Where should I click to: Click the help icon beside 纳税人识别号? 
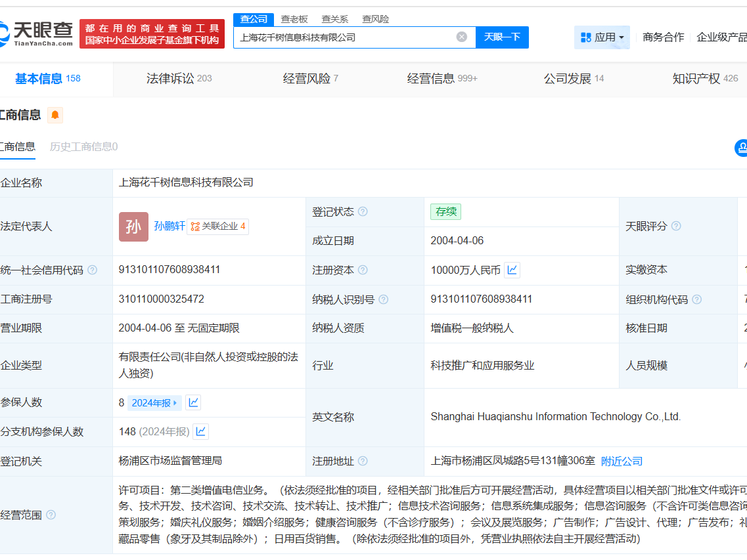click(x=384, y=299)
